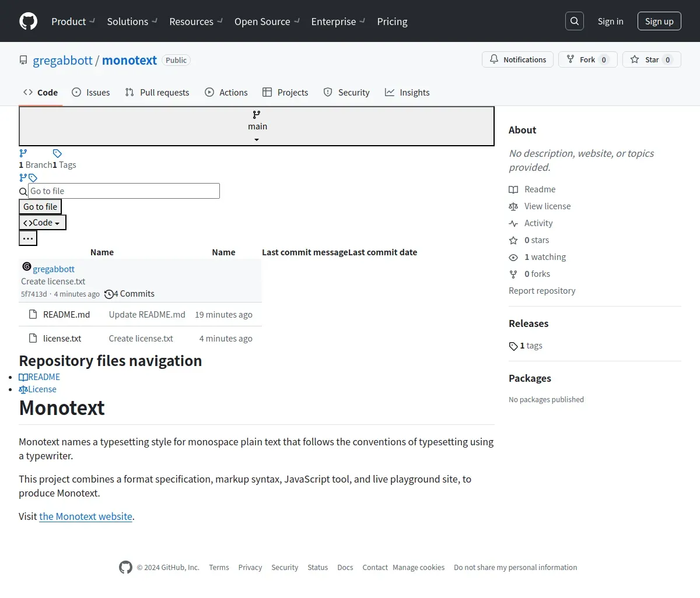Open the Pull requests tab
The height and width of the screenshot is (598, 700).
[x=157, y=92]
